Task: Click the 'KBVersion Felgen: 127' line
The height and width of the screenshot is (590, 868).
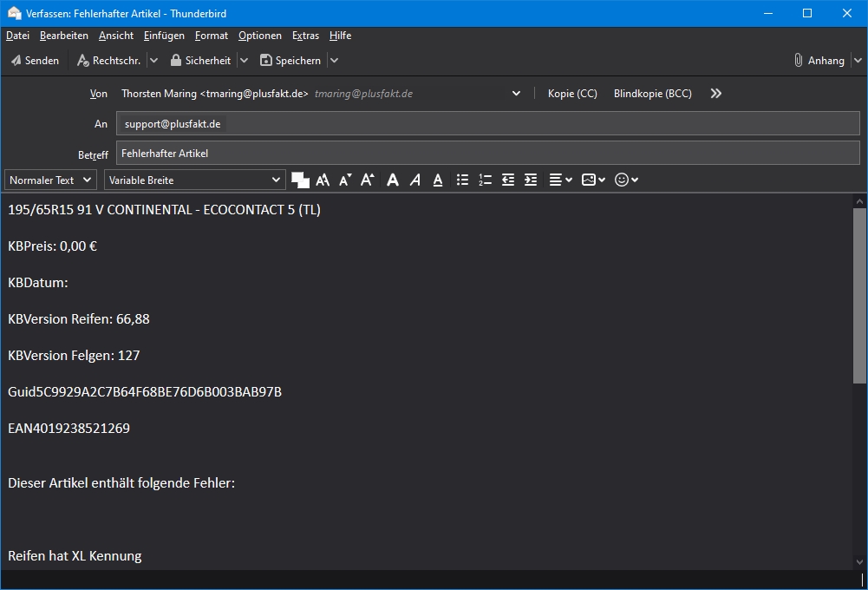Action: point(74,356)
